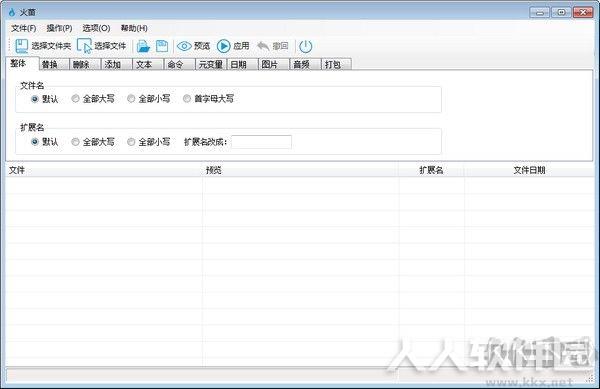
Task: Click the Apply (应用) play icon
Action: [223, 46]
